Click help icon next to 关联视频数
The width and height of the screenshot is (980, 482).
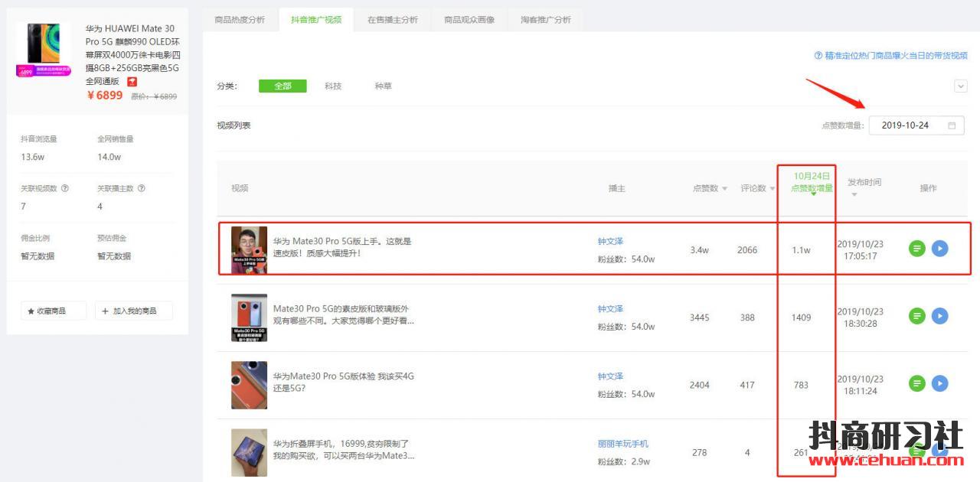[65, 188]
